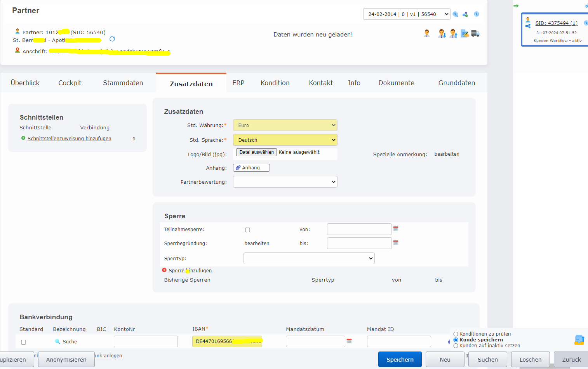Click the person with up arrow icon
Viewport: 588px width, 369px height.
[x=453, y=34]
